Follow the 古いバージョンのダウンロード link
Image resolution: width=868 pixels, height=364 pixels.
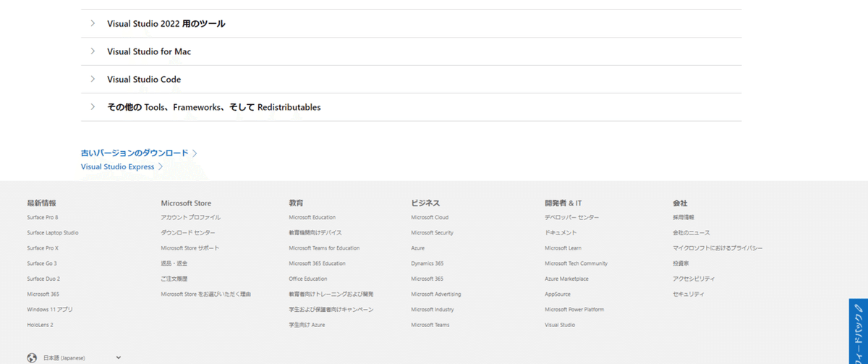(x=139, y=153)
